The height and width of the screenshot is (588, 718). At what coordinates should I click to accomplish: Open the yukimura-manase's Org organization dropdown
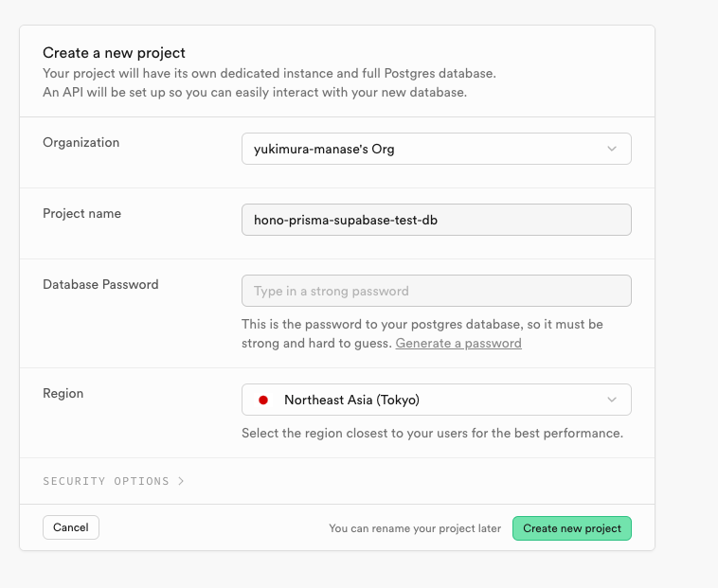coord(437,149)
